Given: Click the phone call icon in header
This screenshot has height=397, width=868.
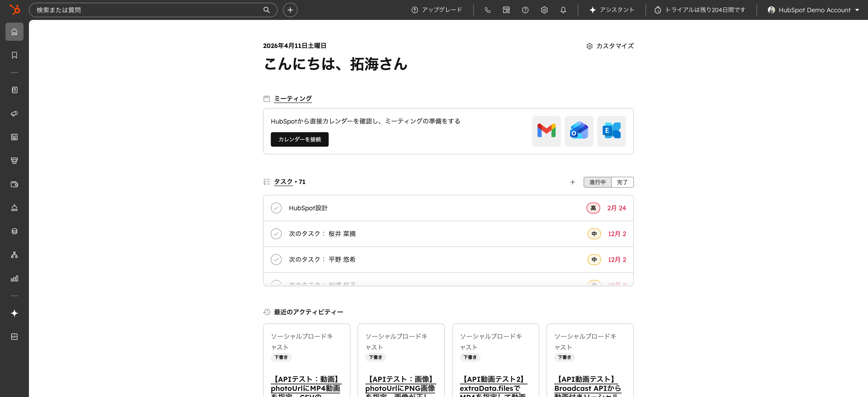Looking at the screenshot, I should [x=487, y=10].
